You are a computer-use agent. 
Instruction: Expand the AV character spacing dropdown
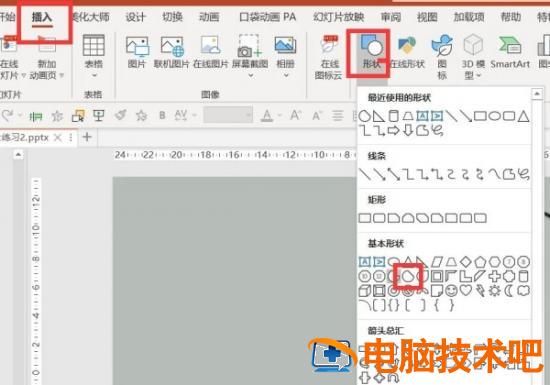[194, 115]
